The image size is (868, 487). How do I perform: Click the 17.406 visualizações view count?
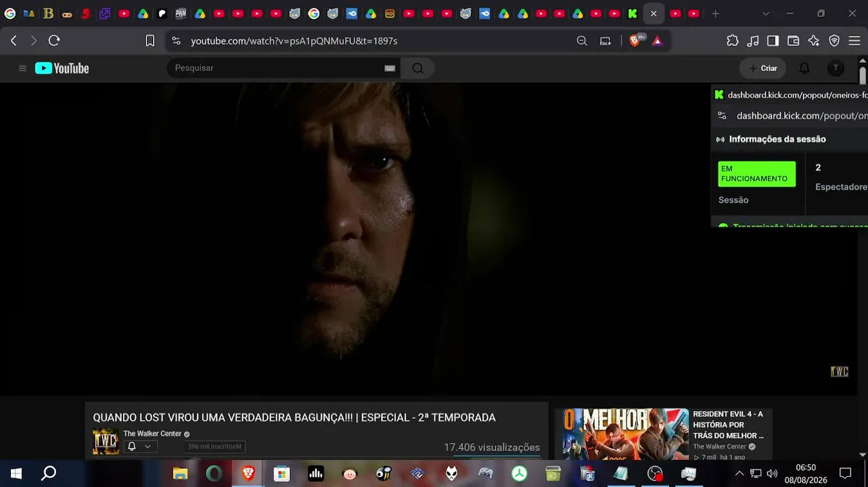tap(492, 447)
